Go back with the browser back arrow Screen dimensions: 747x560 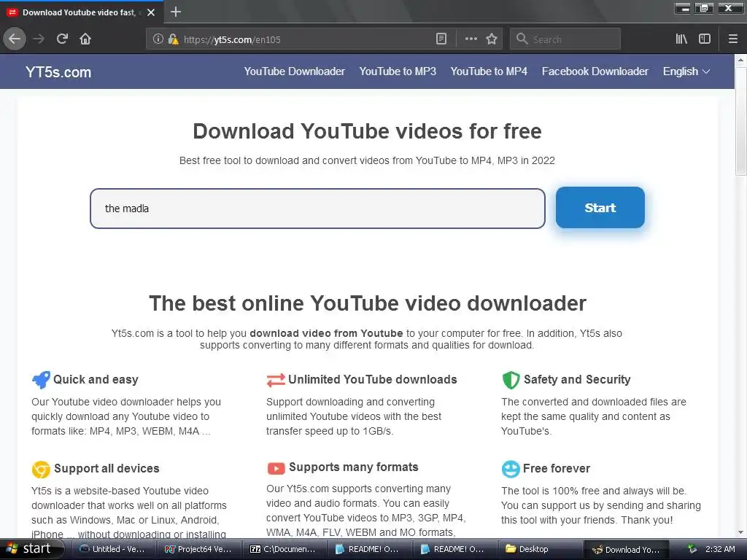tap(15, 39)
